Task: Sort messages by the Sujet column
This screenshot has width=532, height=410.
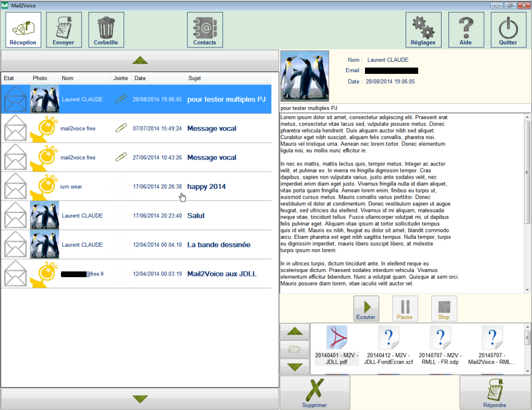Action: point(228,78)
